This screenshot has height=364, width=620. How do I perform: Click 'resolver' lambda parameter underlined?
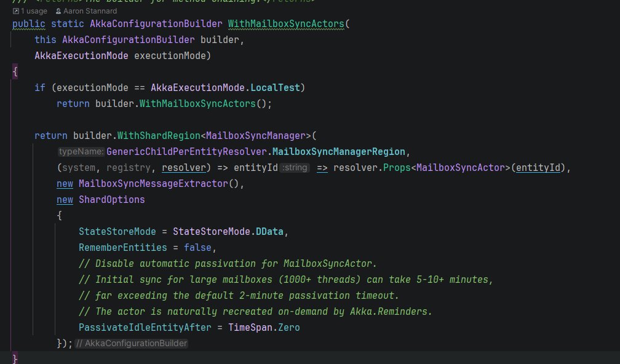pyautogui.click(x=184, y=168)
